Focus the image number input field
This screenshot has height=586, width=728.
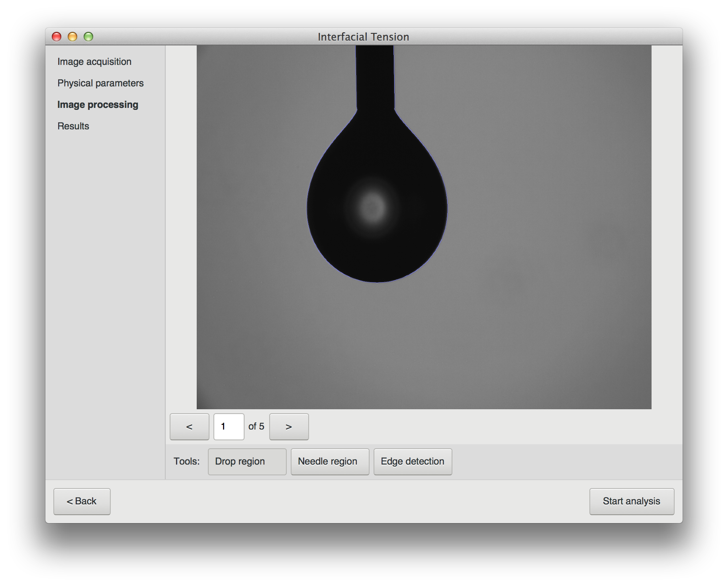(x=229, y=427)
